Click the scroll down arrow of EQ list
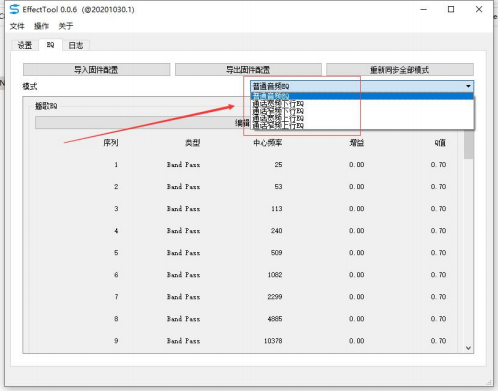The width and height of the screenshot is (498, 391). click(x=468, y=348)
